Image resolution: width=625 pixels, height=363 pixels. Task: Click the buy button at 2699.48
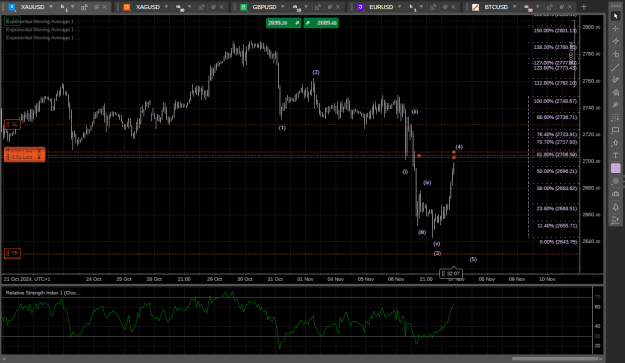(x=321, y=23)
